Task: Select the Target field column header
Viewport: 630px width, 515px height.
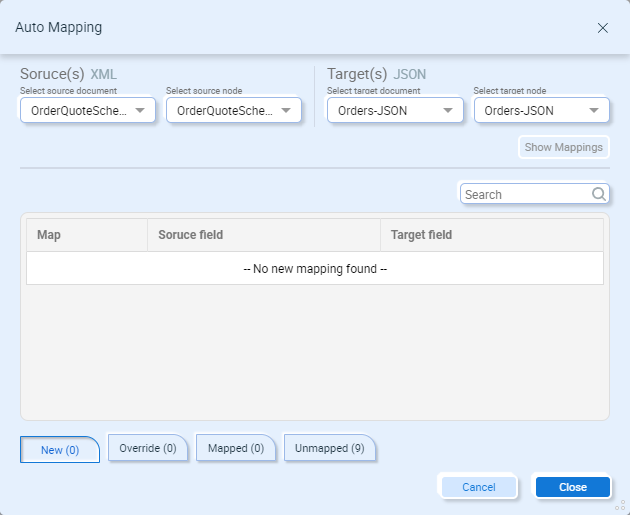Action: pos(492,235)
